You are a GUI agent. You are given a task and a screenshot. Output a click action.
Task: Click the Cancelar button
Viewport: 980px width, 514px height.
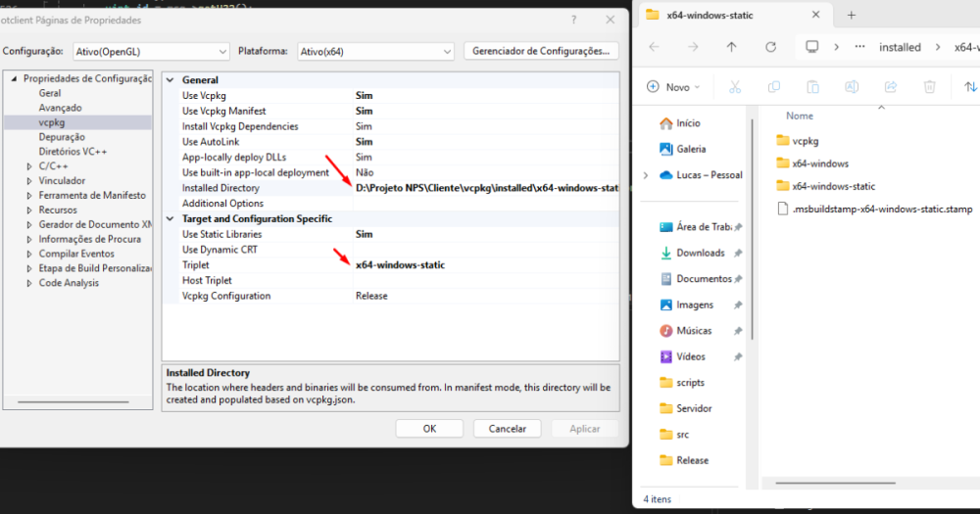[507, 429]
